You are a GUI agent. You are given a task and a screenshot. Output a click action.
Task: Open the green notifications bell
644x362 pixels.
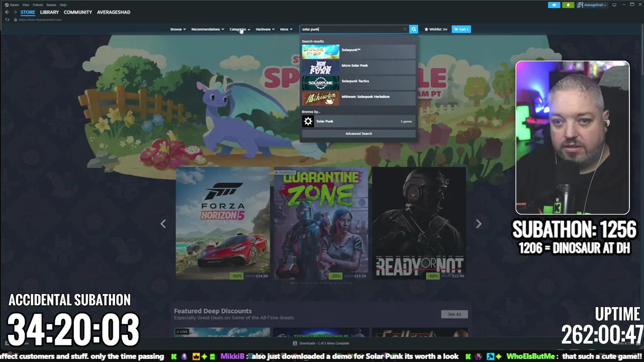[568, 5]
